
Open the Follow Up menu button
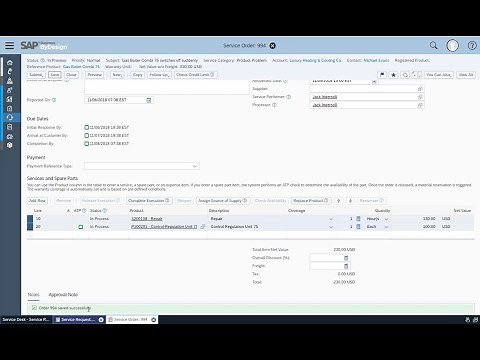159,75
